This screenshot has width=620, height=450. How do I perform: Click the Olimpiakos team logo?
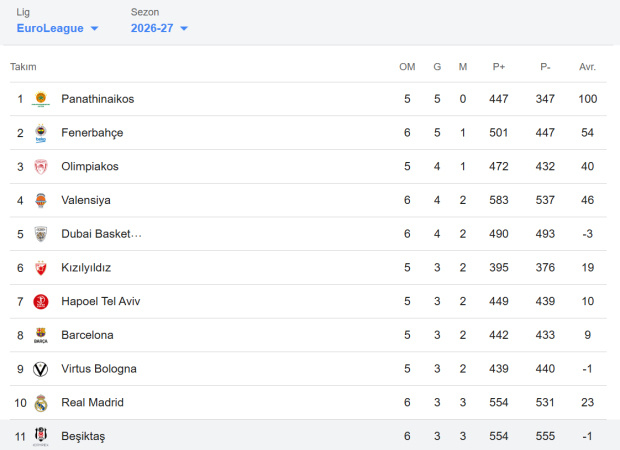click(x=41, y=166)
